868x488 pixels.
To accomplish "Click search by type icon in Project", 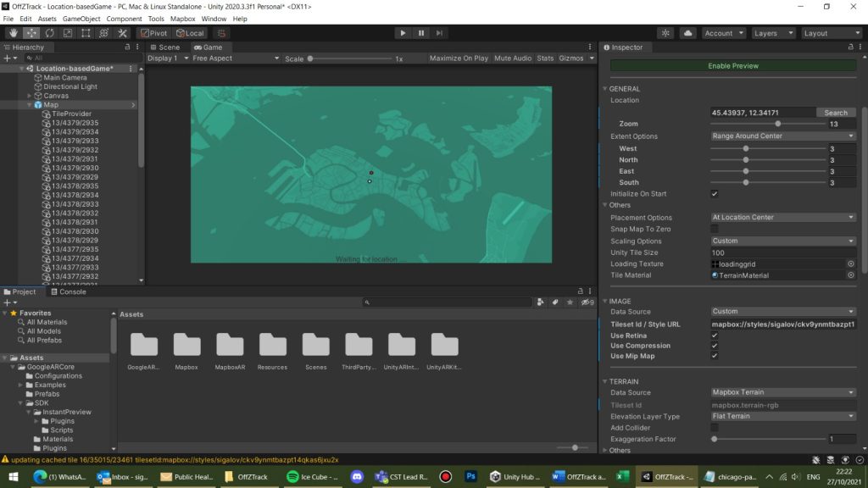I will [x=540, y=302].
